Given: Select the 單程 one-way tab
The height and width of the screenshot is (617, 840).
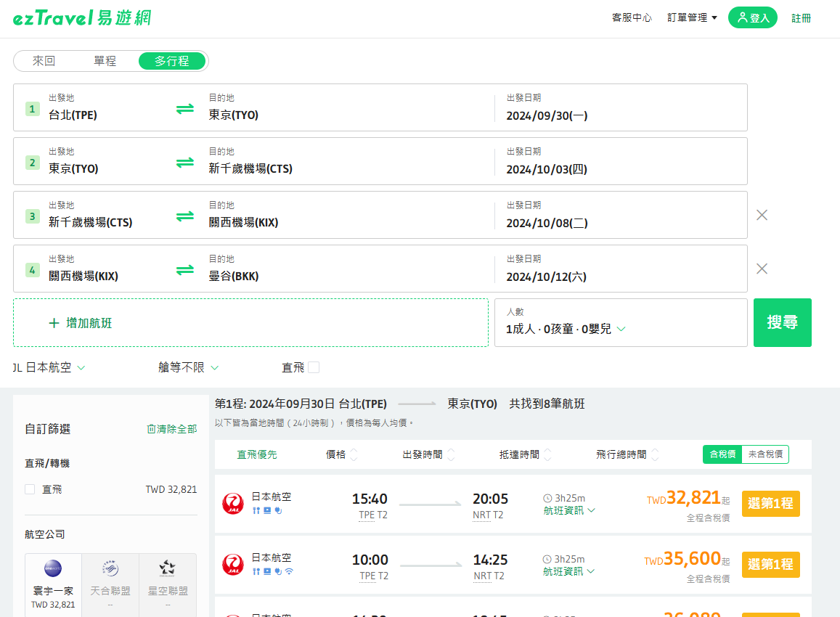Looking at the screenshot, I should [105, 61].
